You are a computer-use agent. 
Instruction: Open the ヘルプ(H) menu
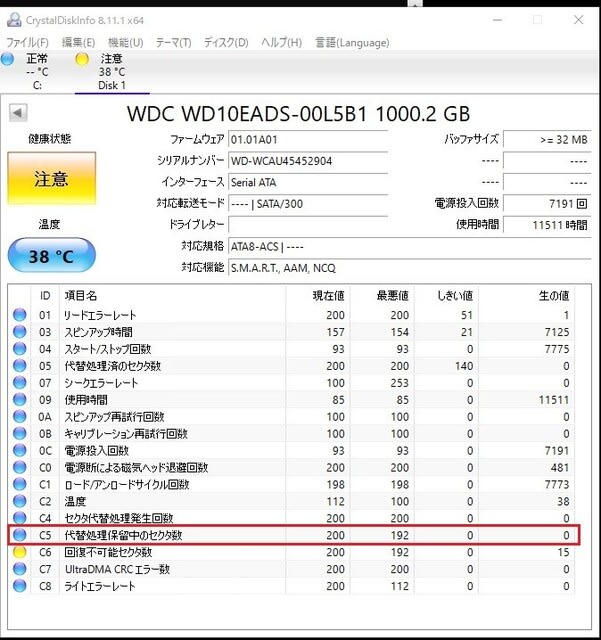click(281, 42)
